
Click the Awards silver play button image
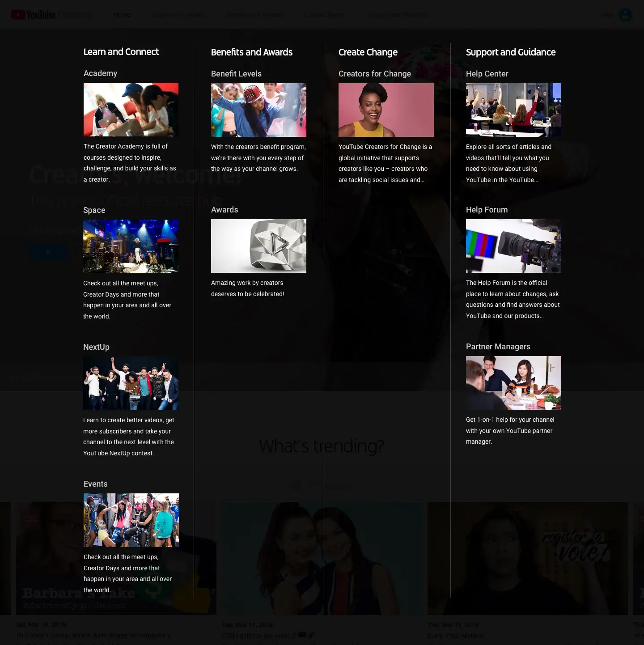pyautogui.click(x=258, y=246)
